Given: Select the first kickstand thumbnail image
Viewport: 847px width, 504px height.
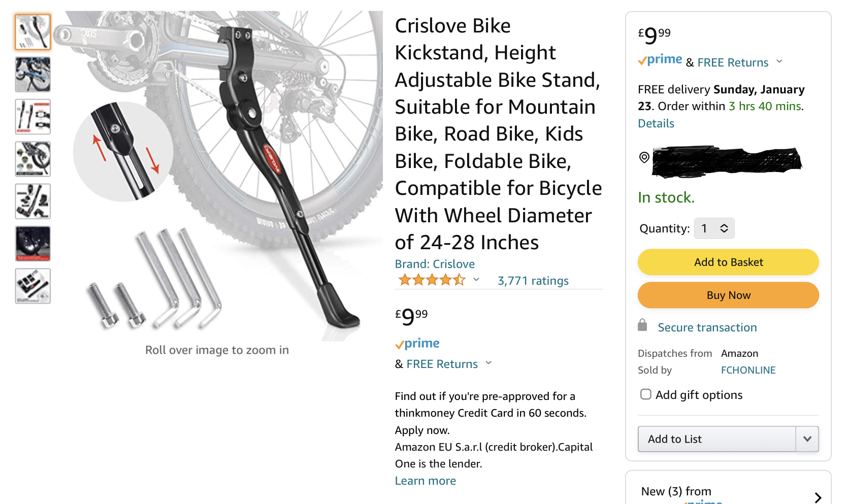Looking at the screenshot, I should pyautogui.click(x=33, y=32).
